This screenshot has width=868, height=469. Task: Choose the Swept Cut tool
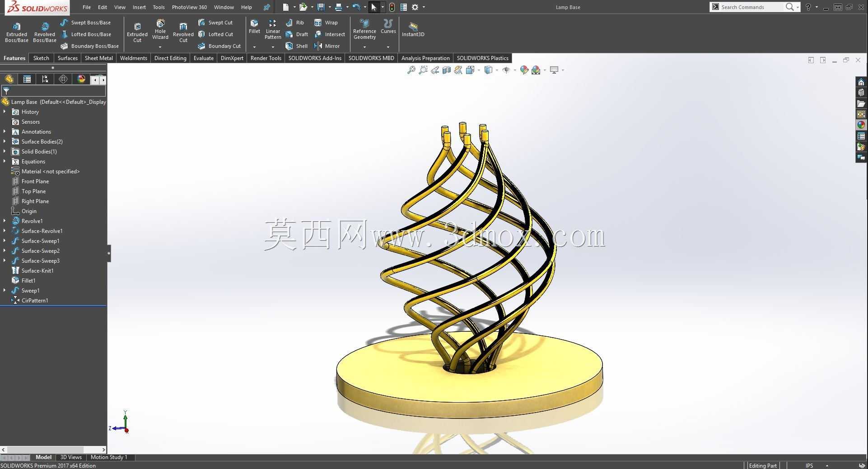(215, 23)
